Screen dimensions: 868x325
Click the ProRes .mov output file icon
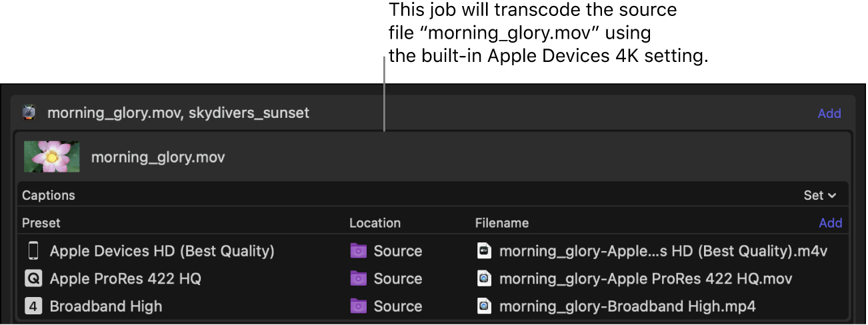tap(485, 278)
